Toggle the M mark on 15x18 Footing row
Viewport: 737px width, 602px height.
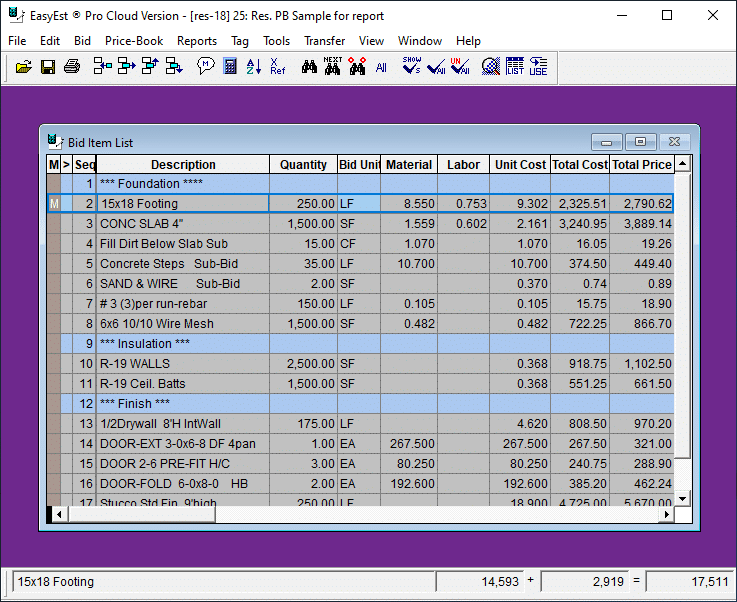[x=54, y=204]
